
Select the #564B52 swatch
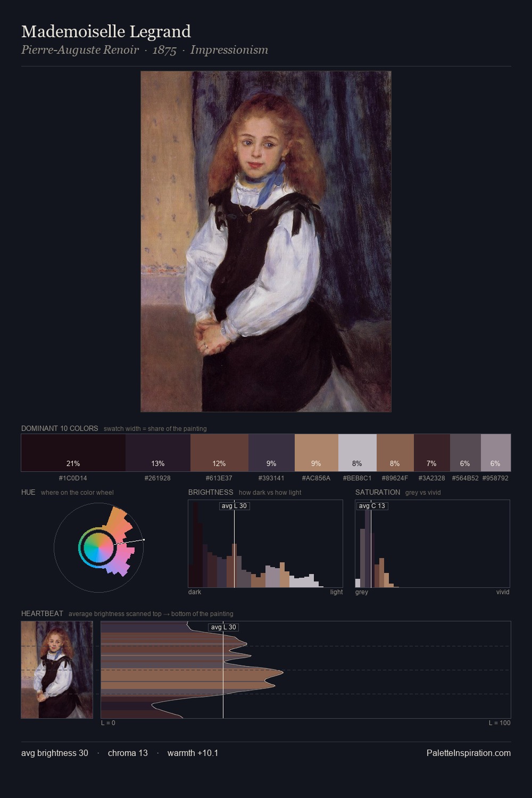coord(465,453)
